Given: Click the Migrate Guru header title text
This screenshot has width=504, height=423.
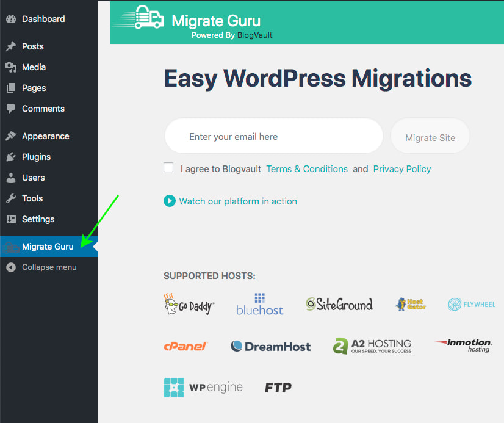Looking at the screenshot, I should point(216,21).
